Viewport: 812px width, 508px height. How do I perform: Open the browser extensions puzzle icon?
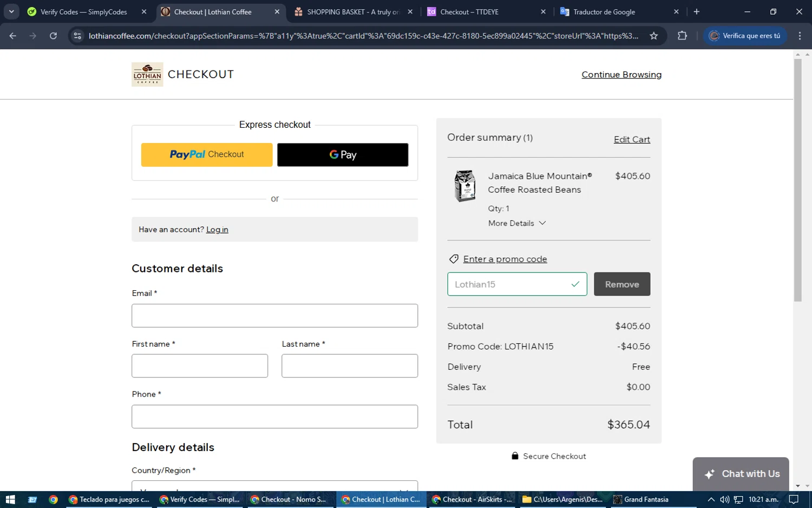682,36
